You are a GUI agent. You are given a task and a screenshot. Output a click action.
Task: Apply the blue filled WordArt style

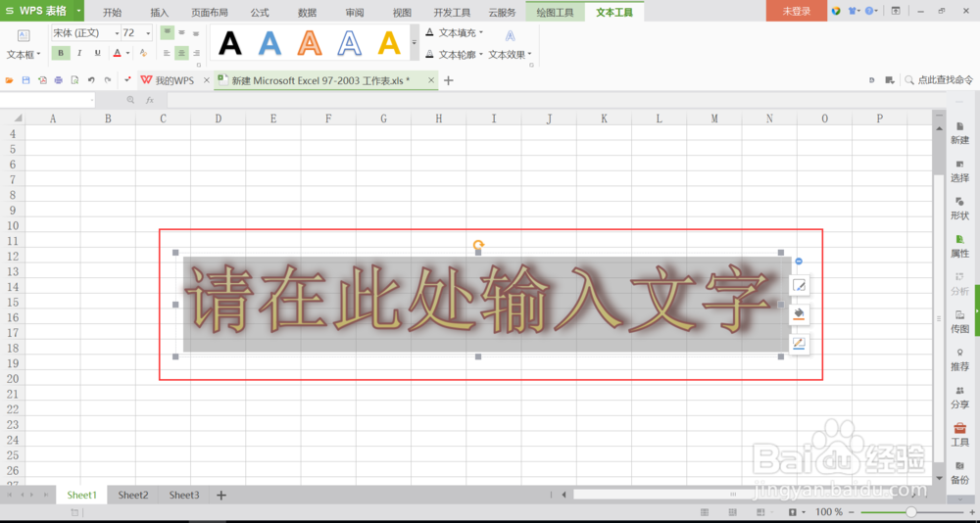tap(269, 42)
